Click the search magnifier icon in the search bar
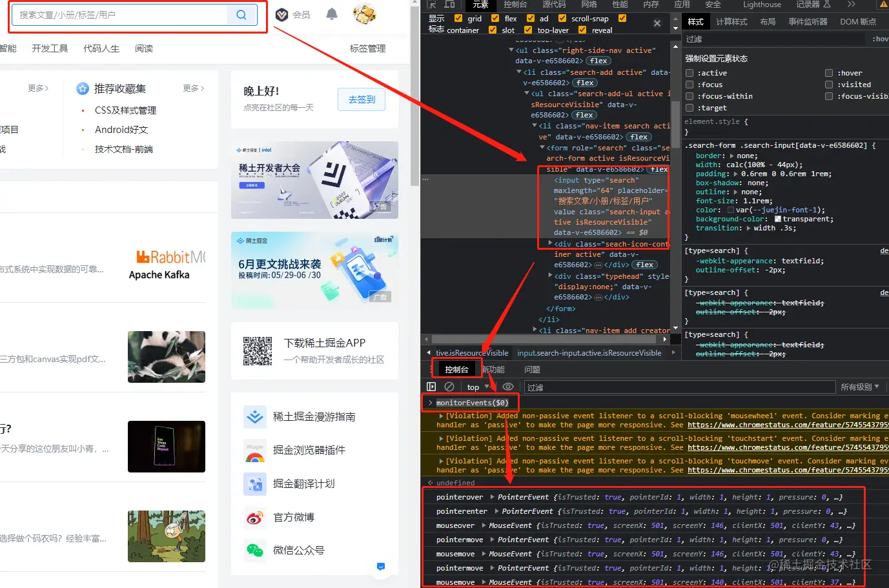 click(241, 14)
